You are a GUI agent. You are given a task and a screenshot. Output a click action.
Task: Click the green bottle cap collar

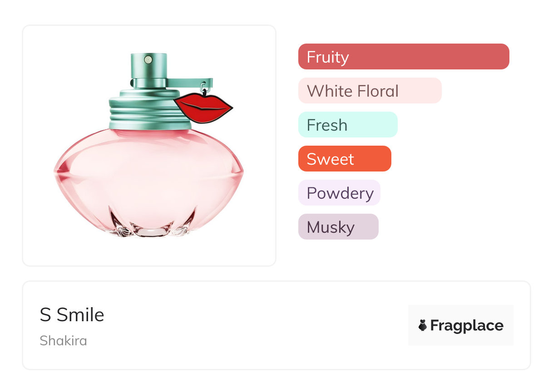pyautogui.click(x=142, y=108)
